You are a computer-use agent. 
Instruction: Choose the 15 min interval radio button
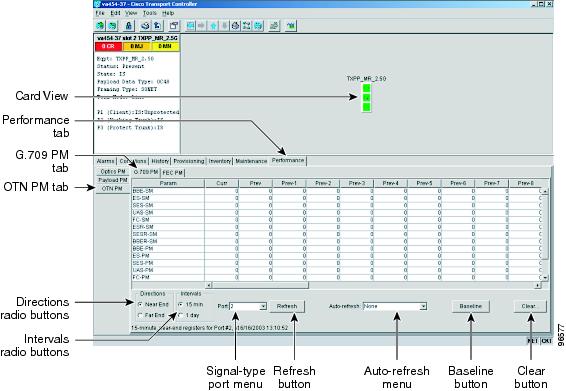[x=181, y=304]
